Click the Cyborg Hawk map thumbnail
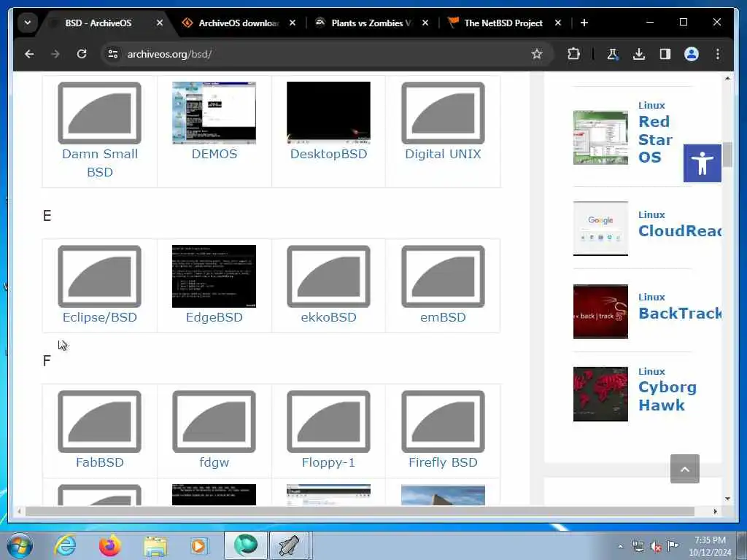This screenshot has width=747, height=560. pos(600,394)
